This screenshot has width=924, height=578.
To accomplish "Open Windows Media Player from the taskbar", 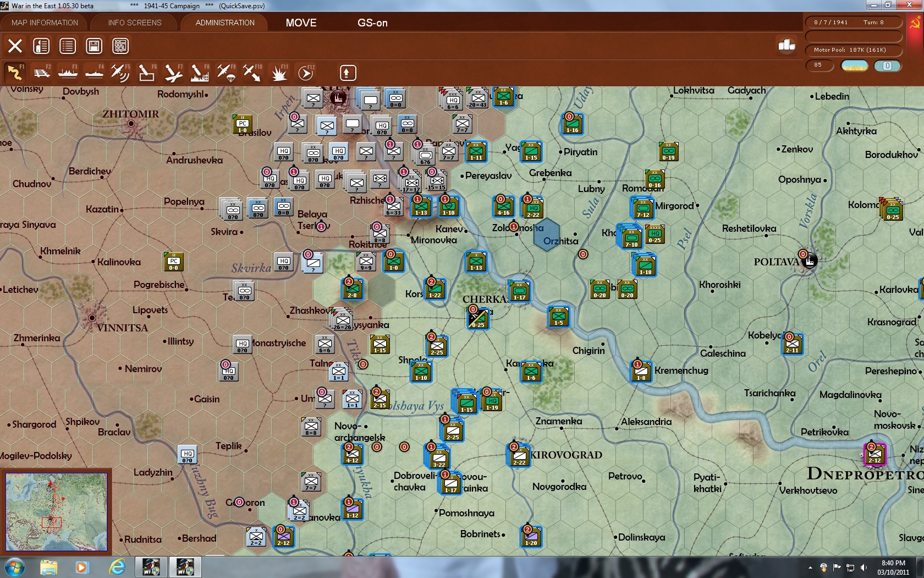I will [82, 567].
